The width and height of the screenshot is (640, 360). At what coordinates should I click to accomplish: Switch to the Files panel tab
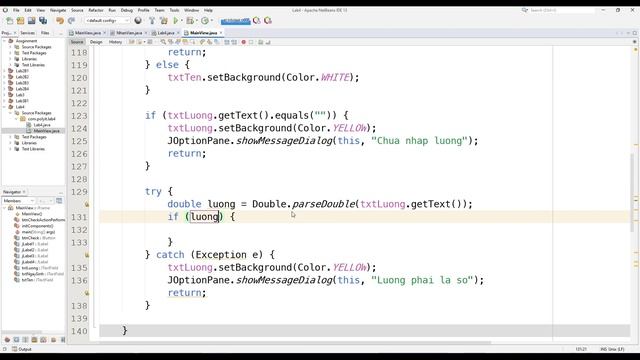(x=45, y=33)
